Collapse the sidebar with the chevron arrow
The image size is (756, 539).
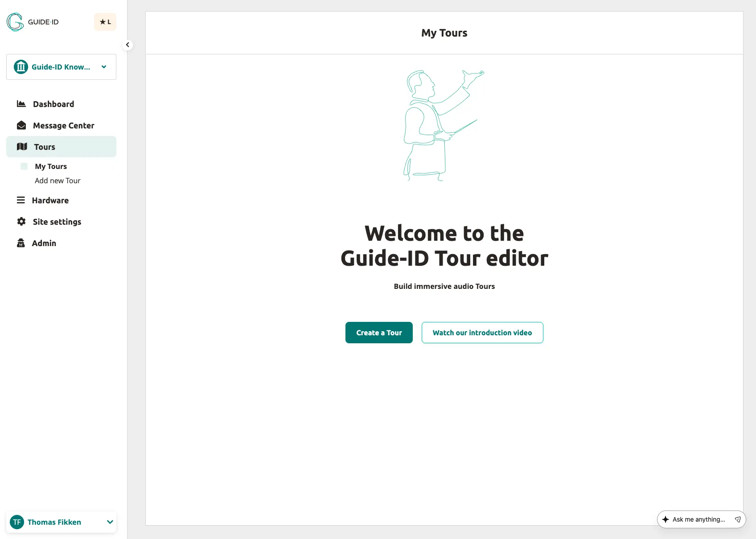click(x=127, y=45)
